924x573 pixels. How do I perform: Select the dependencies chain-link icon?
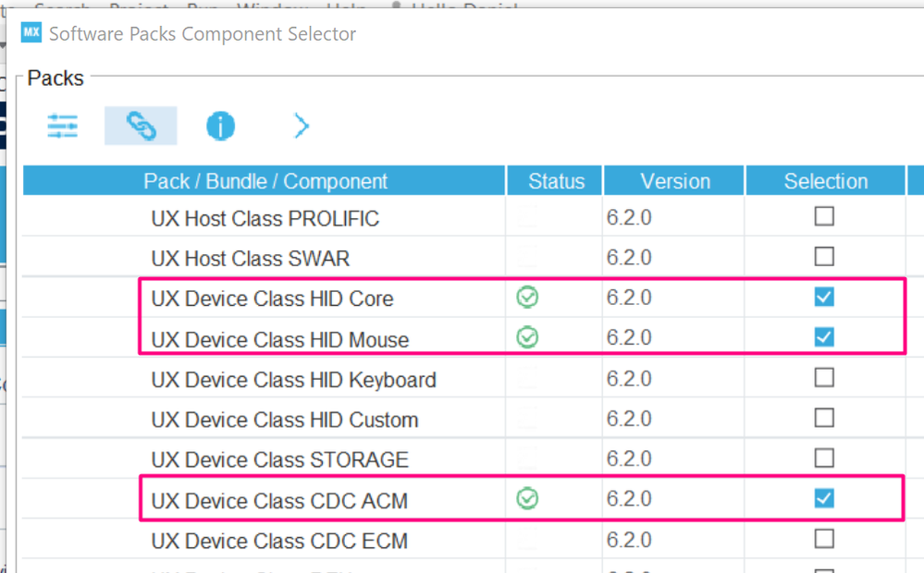pos(141,125)
